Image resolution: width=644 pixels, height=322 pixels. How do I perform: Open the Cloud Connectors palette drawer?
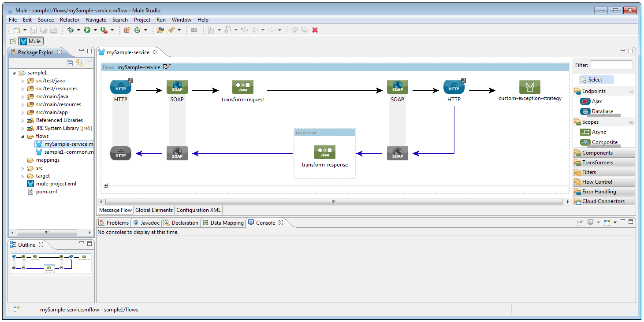[x=603, y=201]
